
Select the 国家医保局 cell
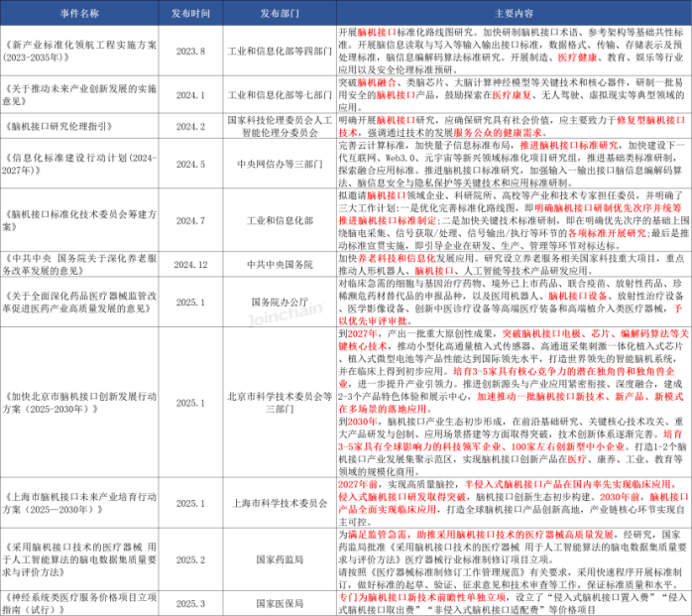pos(280,603)
